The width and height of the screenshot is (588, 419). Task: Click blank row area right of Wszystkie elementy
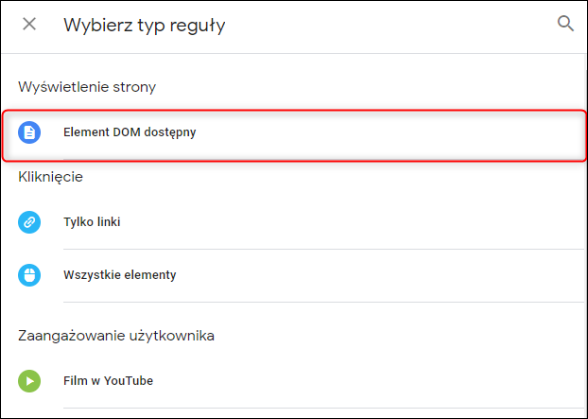click(379, 275)
